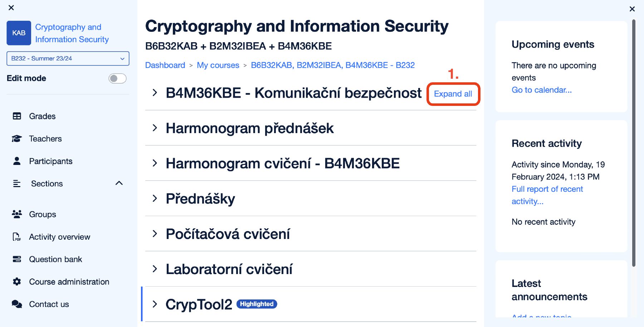This screenshot has height=327, width=644.
Task: Expand the Laboratorní cvičení section
Action: coord(155,269)
